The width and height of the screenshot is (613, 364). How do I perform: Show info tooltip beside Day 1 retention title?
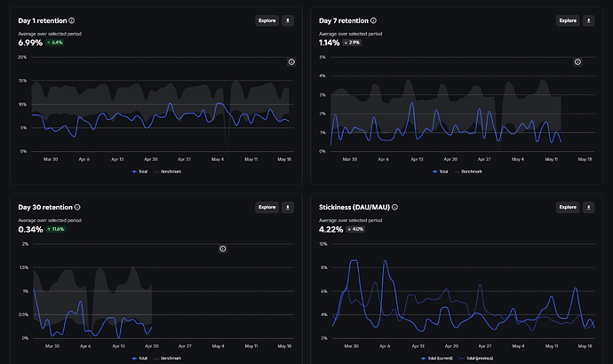[x=72, y=20]
